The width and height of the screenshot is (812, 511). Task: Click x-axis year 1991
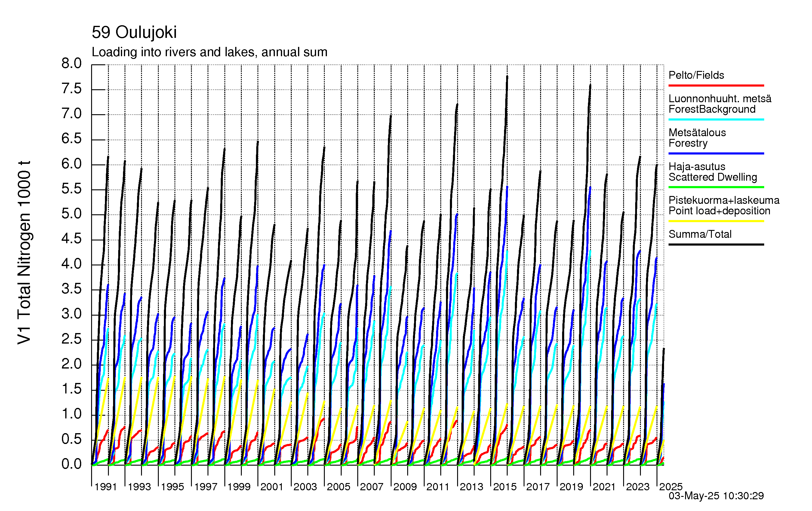[106, 487]
